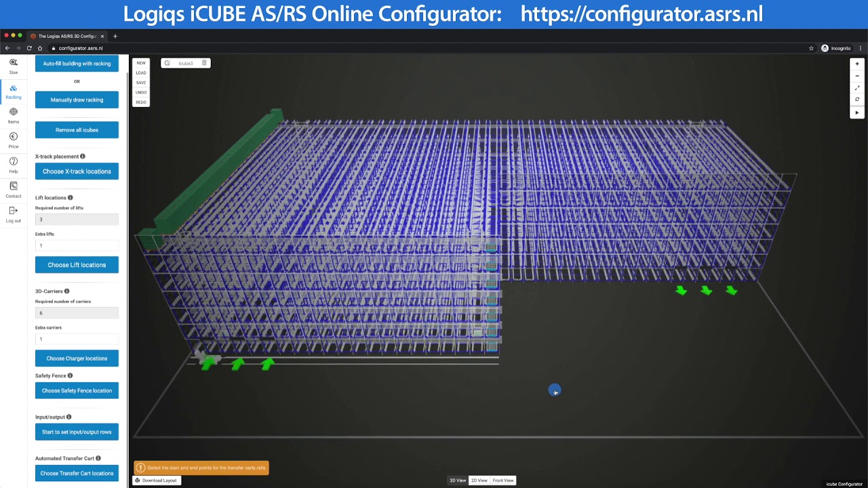Select the Logiqs AS/RS 3D Configurator browser tab

[x=68, y=36]
